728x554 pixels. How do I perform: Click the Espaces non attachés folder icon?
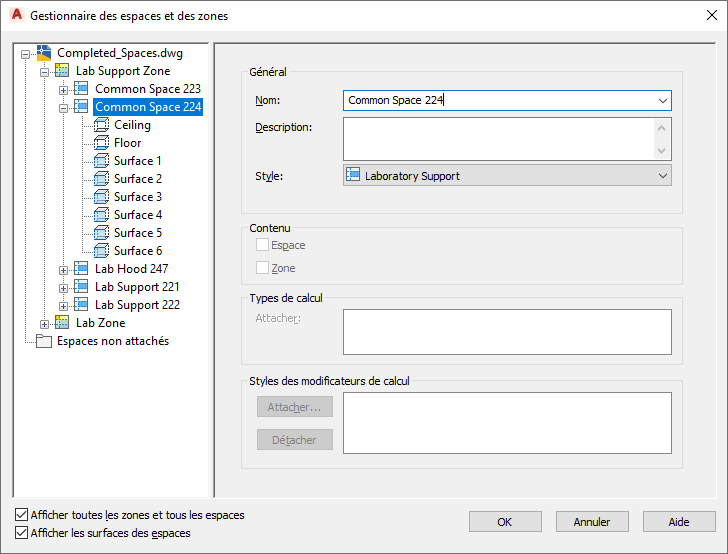pyautogui.click(x=43, y=341)
